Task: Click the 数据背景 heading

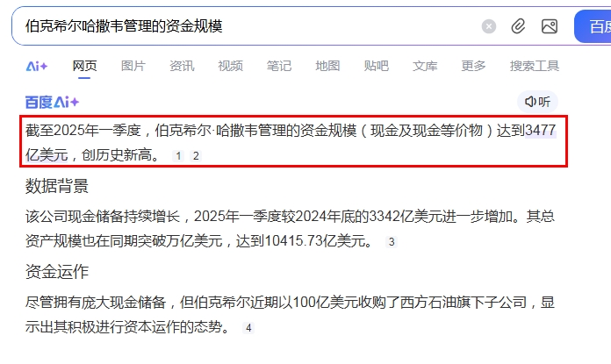Action: [57, 186]
